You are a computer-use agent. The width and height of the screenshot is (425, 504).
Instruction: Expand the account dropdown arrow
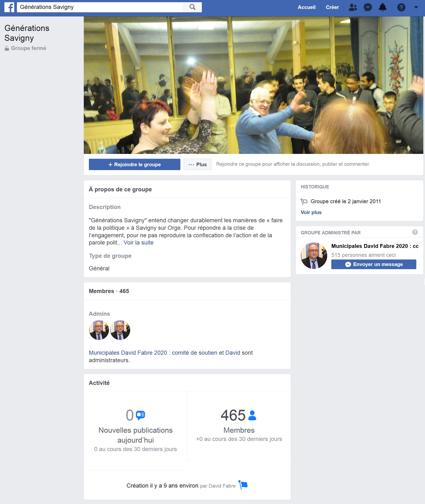[416, 7]
